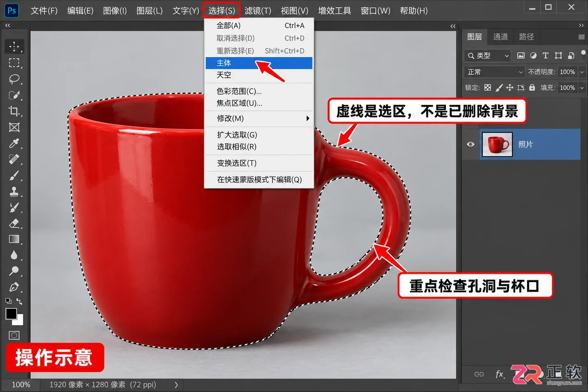This screenshot has height=392, width=588.
Task: Select the Blur tool
Action: click(x=14, y=255)
